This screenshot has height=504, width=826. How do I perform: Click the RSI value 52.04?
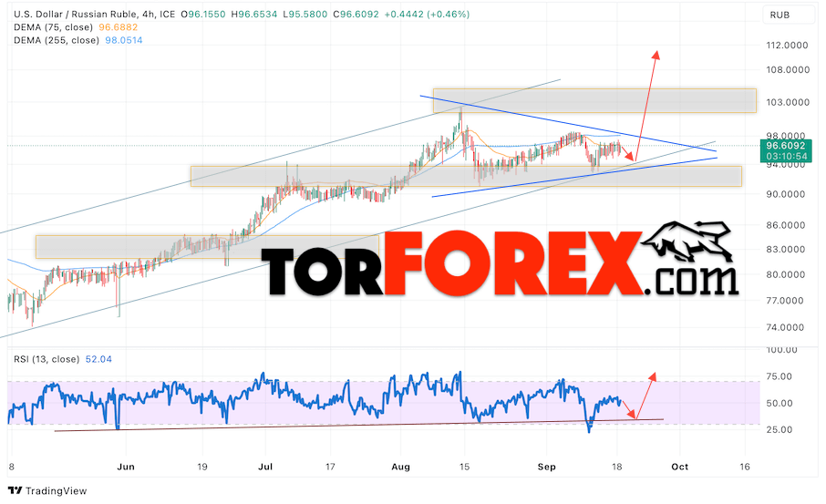click(x=98, y=359)
